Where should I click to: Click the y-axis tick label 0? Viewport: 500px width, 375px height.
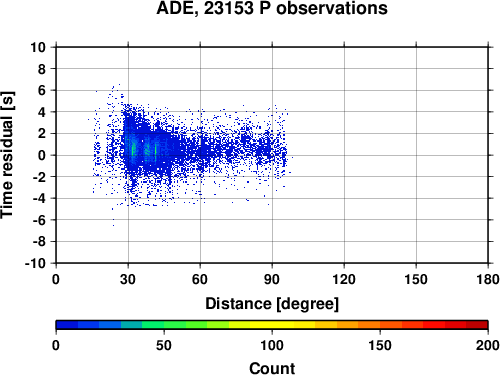(x=42, y=155)
